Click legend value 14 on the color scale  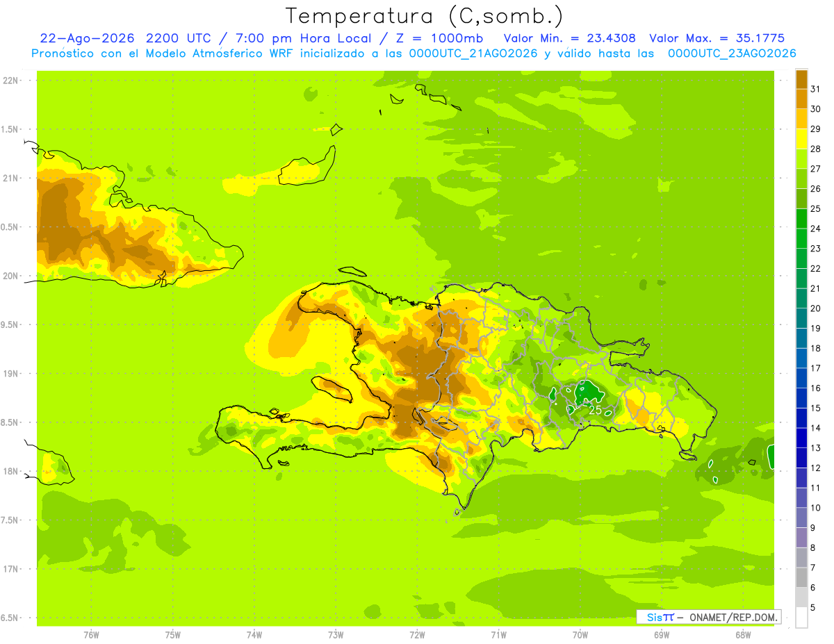click(x=816, y=428)
